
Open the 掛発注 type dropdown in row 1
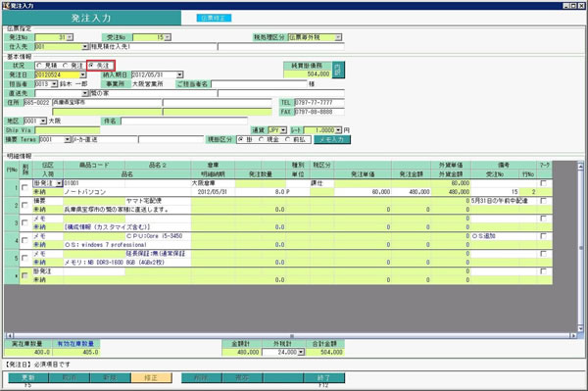coord(59,183)
